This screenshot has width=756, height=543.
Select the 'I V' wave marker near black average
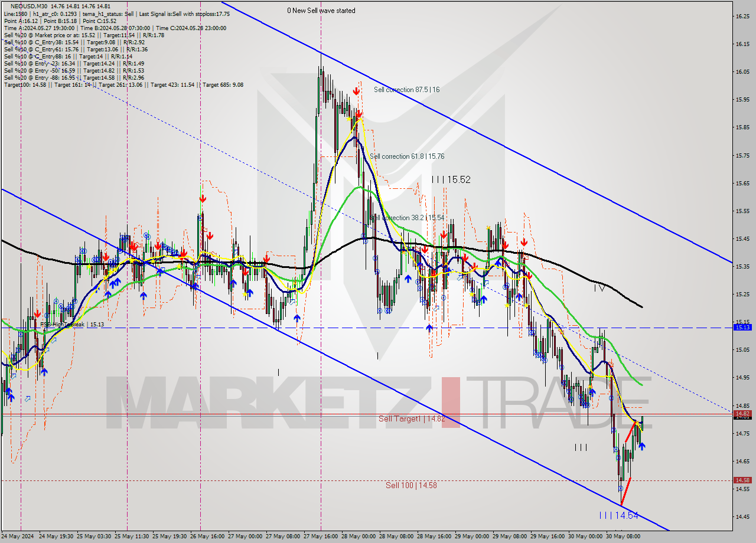pyautogui.click(x=599, y=288)
